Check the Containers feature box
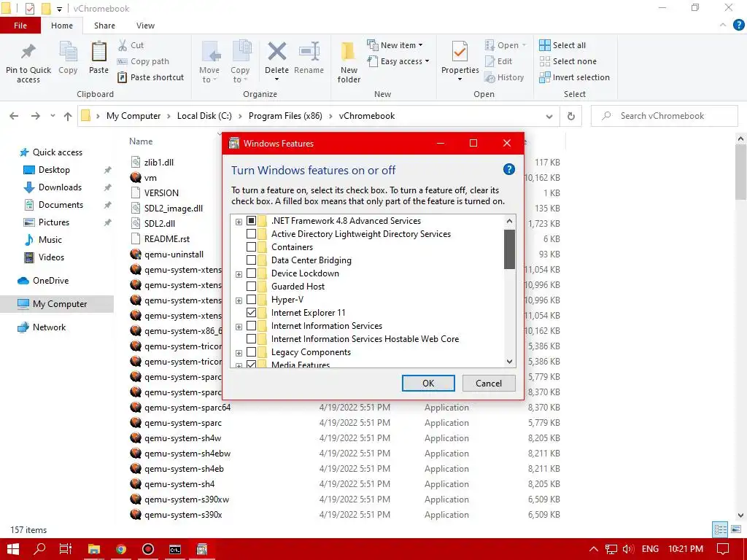The width and height of the screenshot is (747, 560). tap(251, 247)
